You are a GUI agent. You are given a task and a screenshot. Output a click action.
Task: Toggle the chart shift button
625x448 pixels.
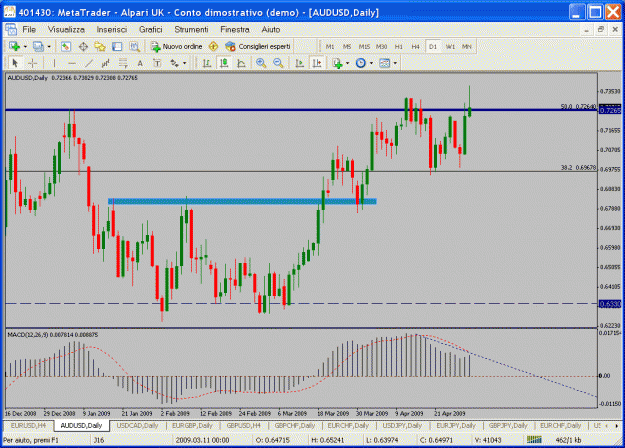[317, 63]
